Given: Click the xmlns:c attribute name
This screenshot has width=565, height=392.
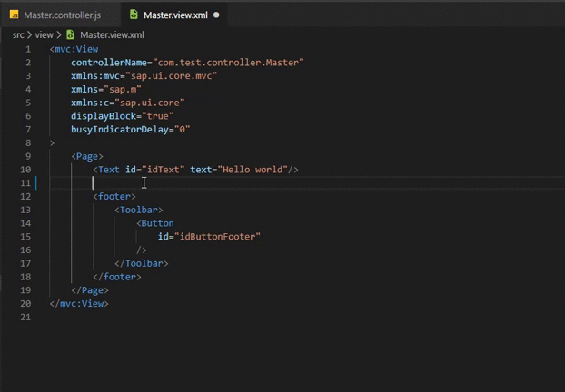Looking at the screenshot, I should (90, 103).
